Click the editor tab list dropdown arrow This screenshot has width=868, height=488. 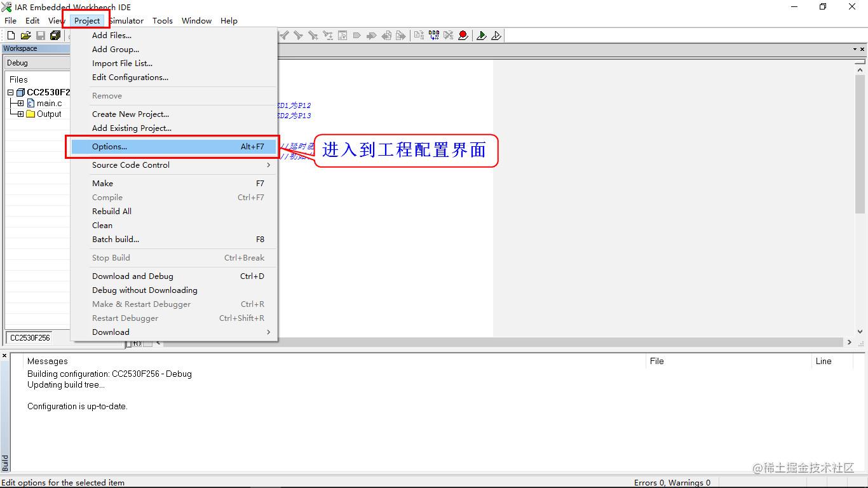855,49
